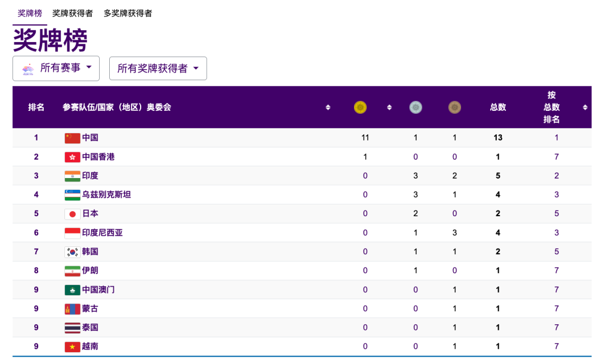605x364 pixels.
Task: Click the silver medal icon in header
Action: [416, 107]
